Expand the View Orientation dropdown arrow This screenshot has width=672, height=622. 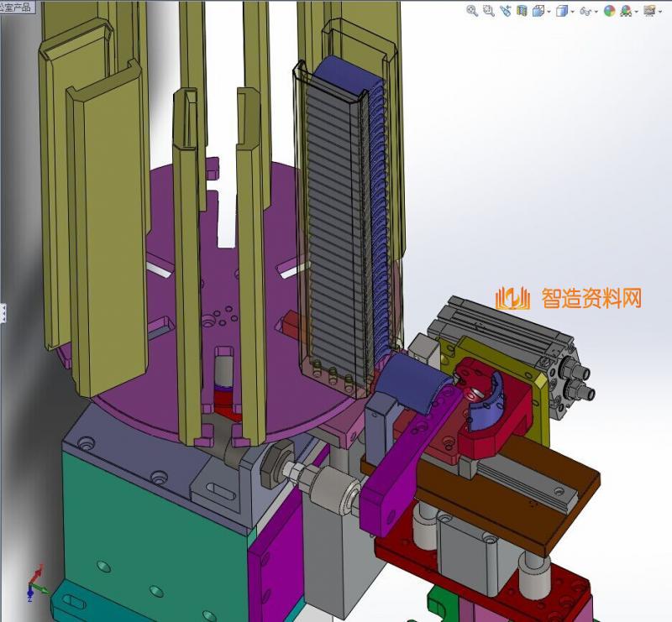[549, 12]
